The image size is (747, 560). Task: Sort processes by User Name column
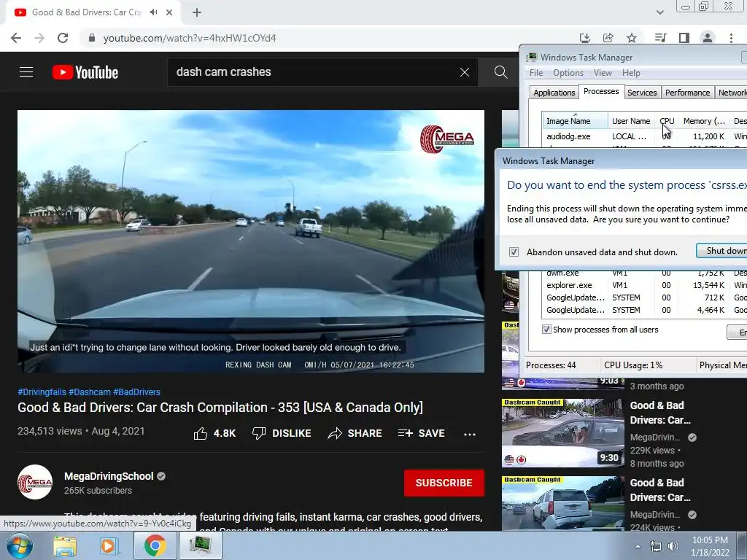(x=631, y=121)
